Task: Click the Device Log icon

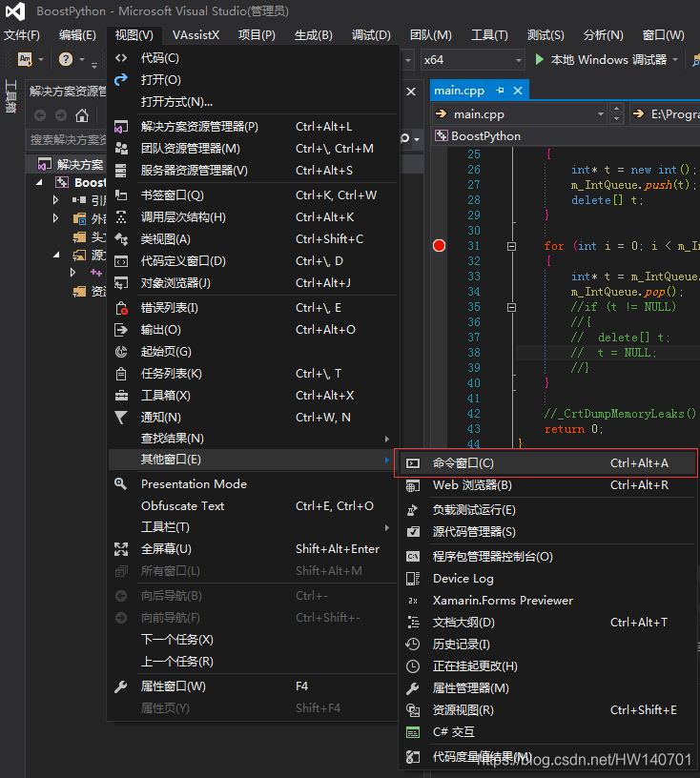Action: pyautogui.click(x=413, y=579)
